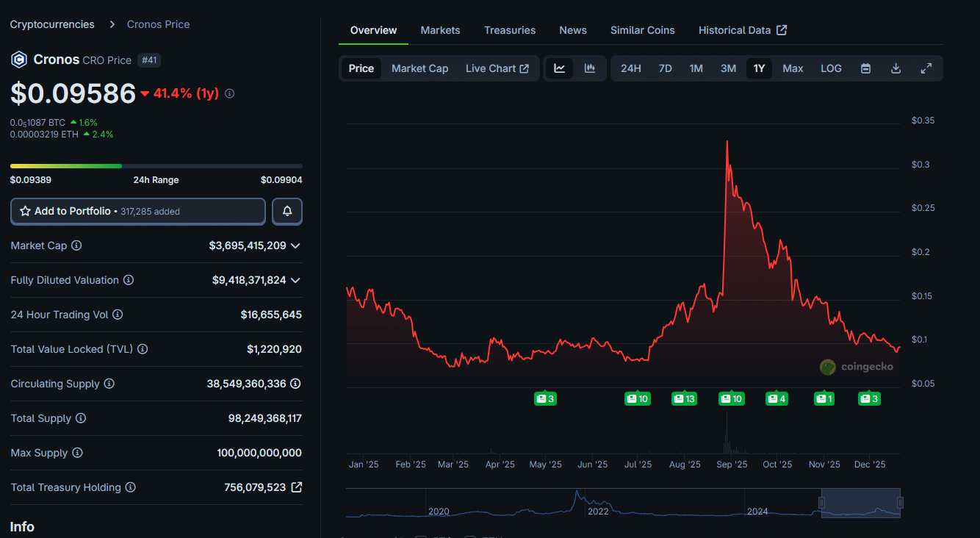Click the chart download icon
Image resolution: width=980 pixels, height=538 pixels.
(x=896, y=68)
